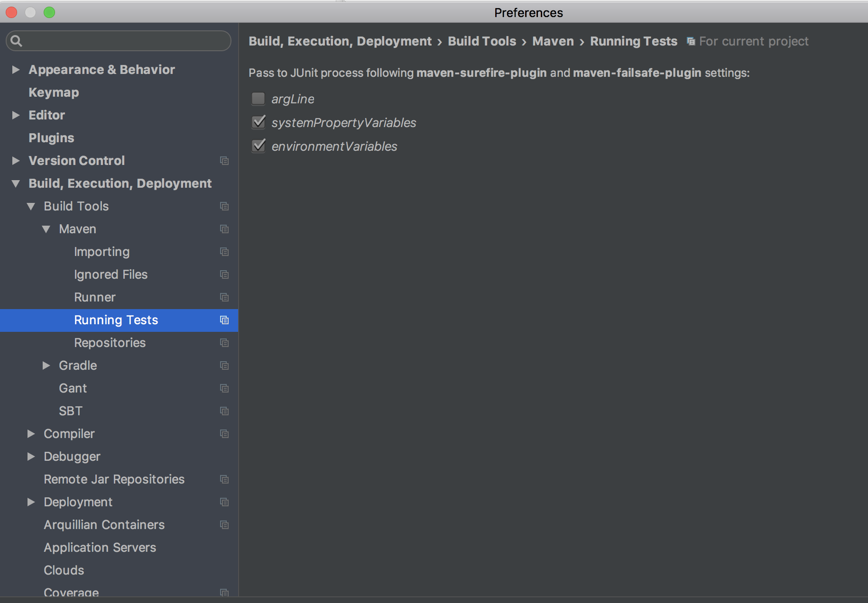Screen dimensions: 868x603
Task: Select the Running Tests item
Action: click(119, 320)
